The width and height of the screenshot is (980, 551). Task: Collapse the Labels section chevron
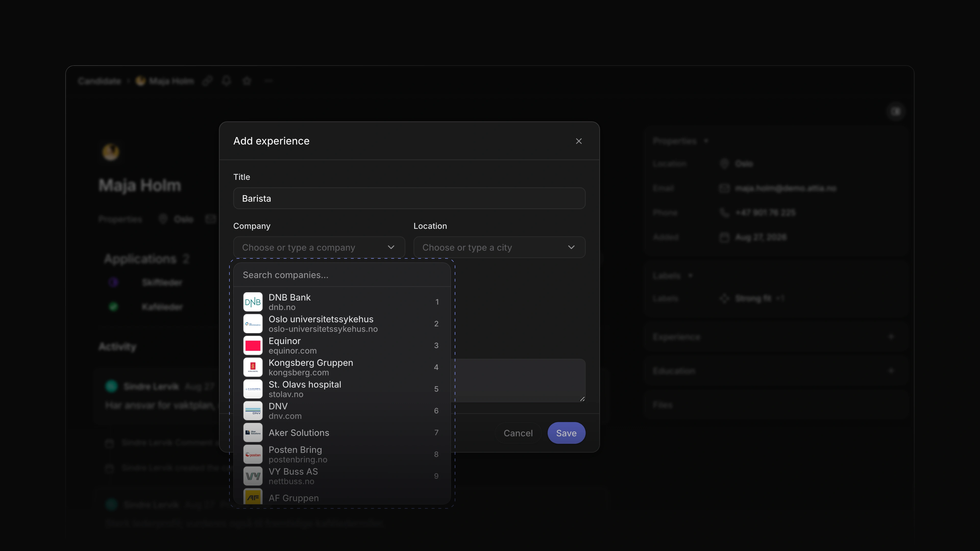[690, 275]
